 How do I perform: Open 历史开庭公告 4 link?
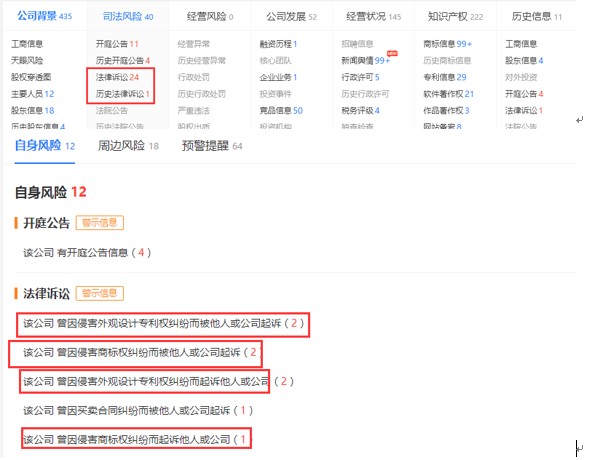[x=123, y=61]
